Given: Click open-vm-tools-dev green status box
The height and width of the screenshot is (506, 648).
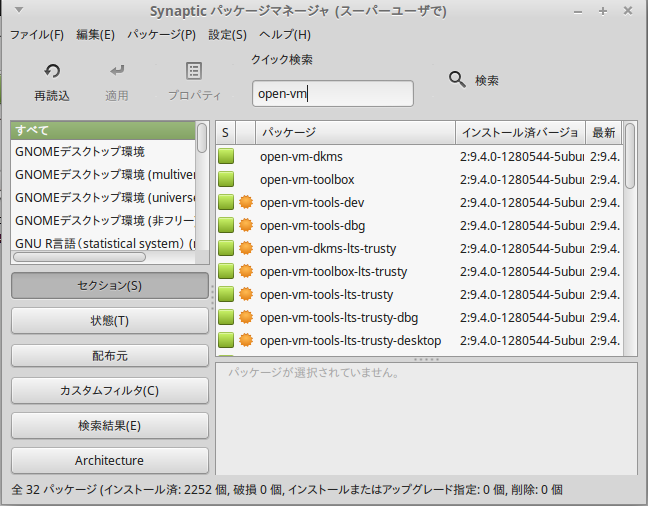Looking at the screenshot, I should click(226, 203).
